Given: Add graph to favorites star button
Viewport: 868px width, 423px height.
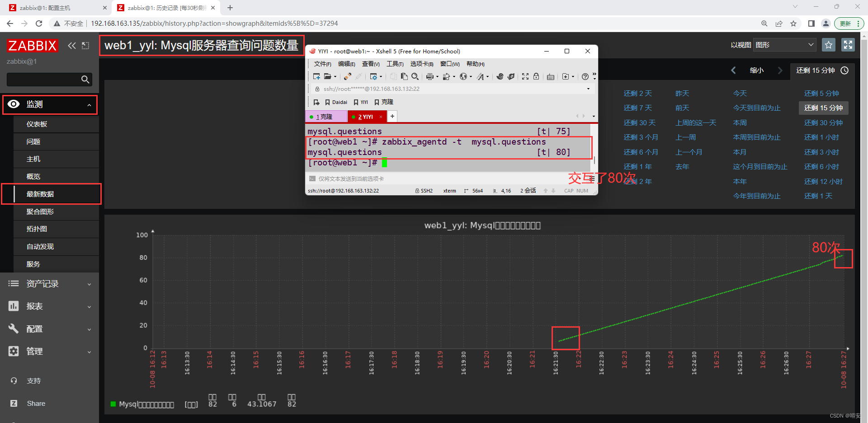Looking at the screenshot, I should (x=829, y=45).
